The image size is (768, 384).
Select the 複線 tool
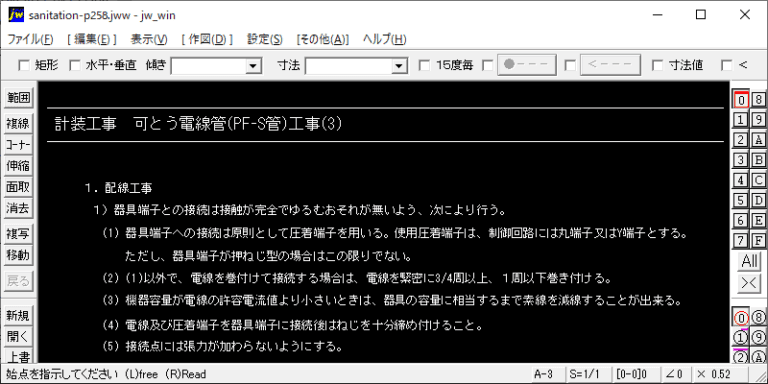click(x=18, y=123)
